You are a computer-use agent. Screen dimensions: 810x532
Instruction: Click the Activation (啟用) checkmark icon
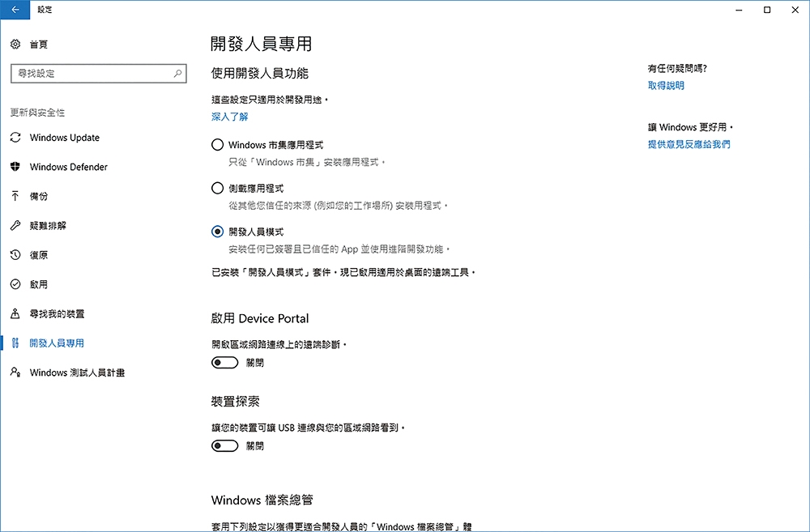15,284
